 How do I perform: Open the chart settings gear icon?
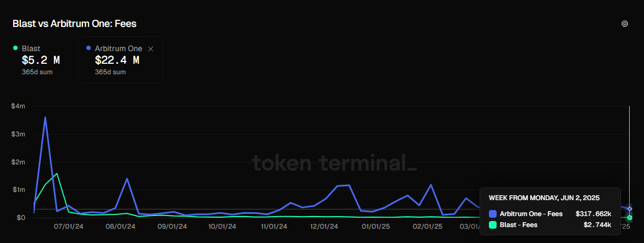click(624, 24)
